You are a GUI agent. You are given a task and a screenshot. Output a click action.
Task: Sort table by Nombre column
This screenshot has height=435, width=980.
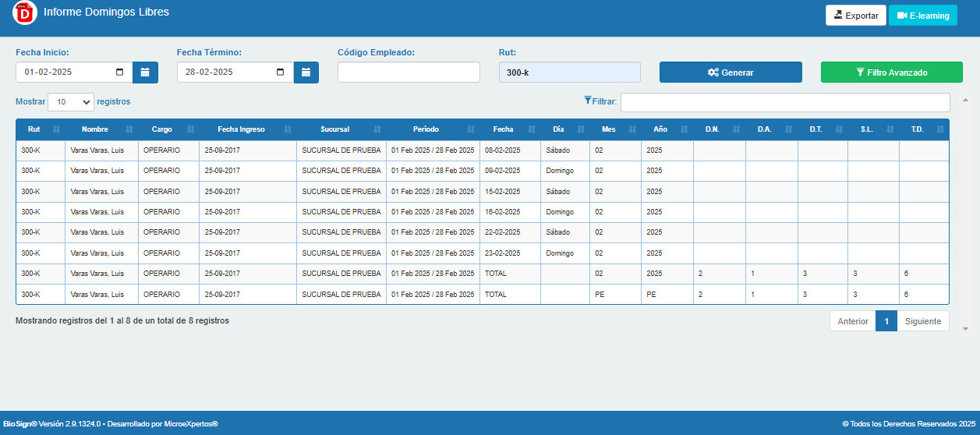[129, 129]
